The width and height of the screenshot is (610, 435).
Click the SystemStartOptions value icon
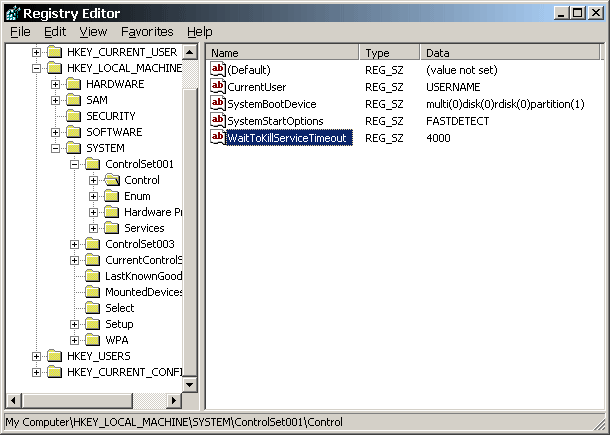218,121
